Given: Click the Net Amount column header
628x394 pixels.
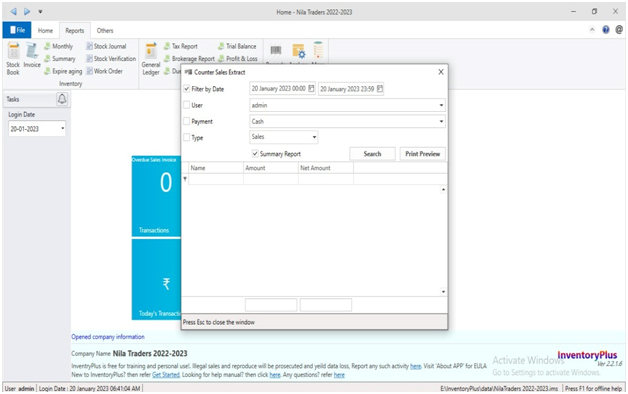Looking at the screenshot, I should 326,168.
